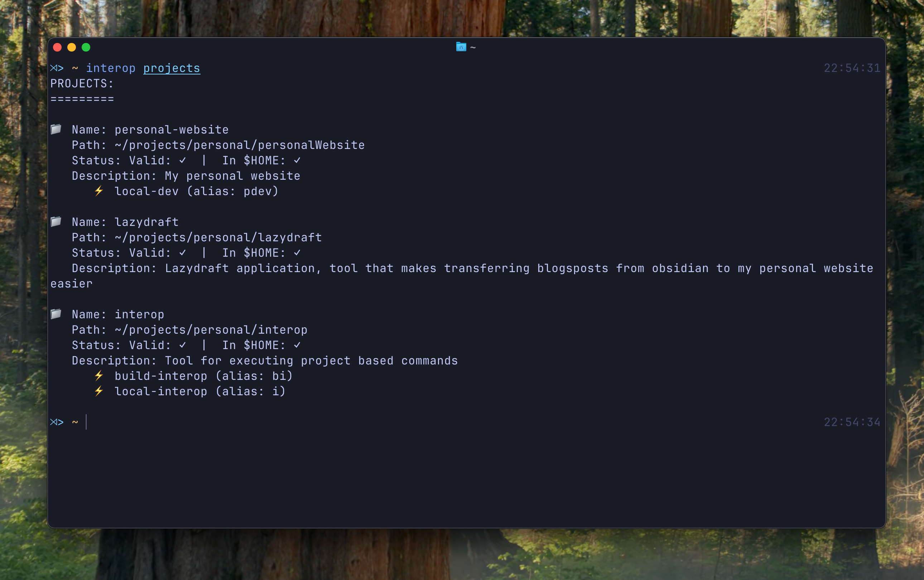The height and width of the screenshot is (580, 924).
Task: Click the path ~/projects/personal/personalWebsite
Action: click(240, 145)
